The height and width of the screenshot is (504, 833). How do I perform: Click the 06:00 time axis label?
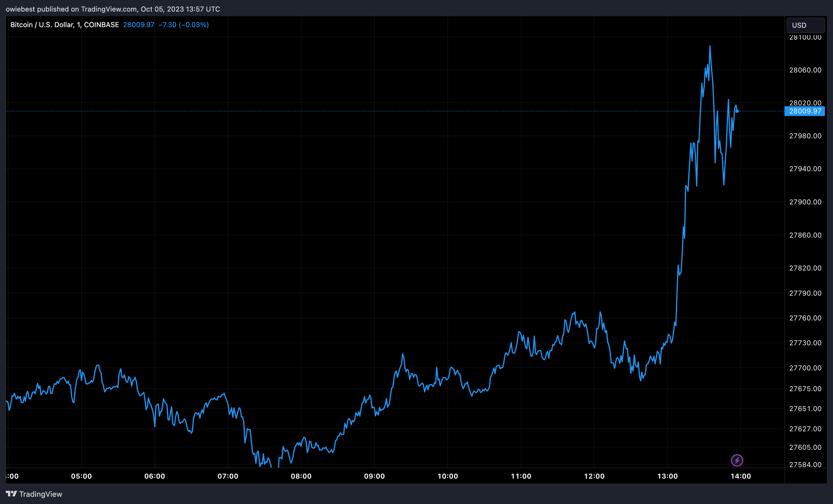pyautogui.click(x=155, y=476)
